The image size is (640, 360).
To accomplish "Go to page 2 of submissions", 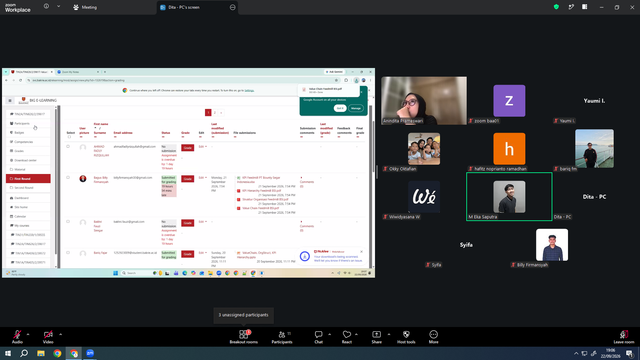I will 215,113.
